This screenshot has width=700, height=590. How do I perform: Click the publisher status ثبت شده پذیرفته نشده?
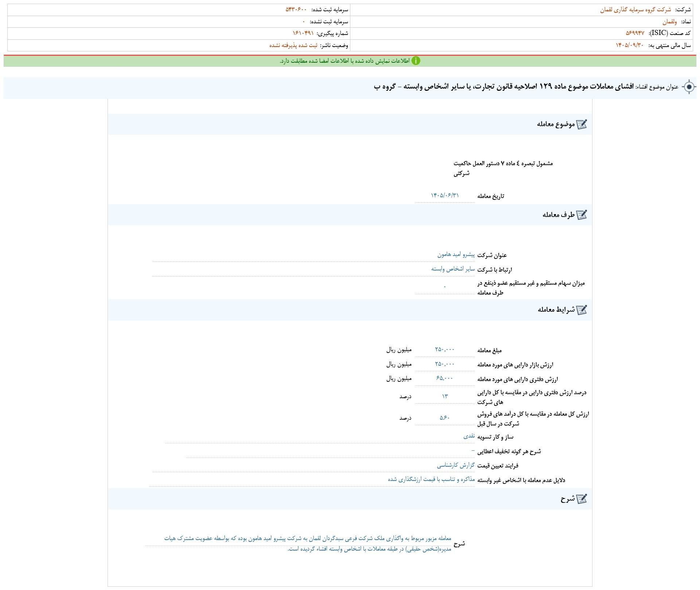(x=293, y=45)
